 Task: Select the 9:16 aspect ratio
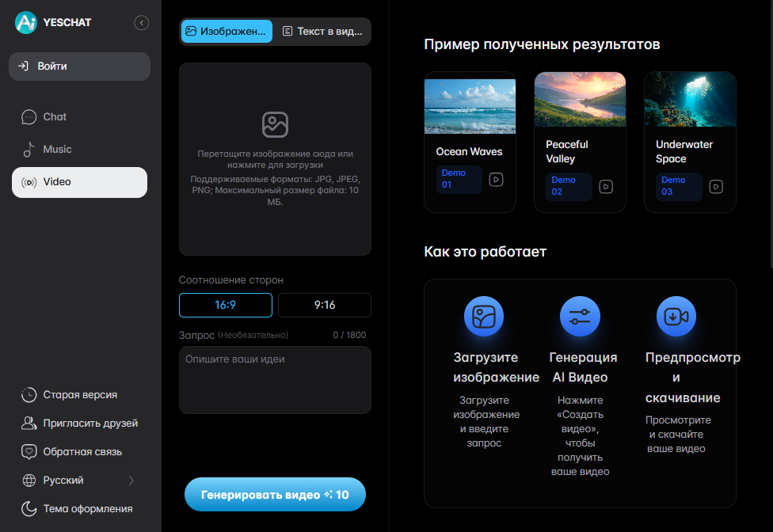(x=325, y=305)
